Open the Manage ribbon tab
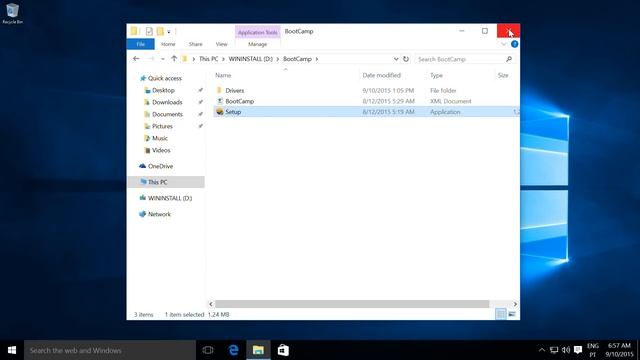 point(258,44)
